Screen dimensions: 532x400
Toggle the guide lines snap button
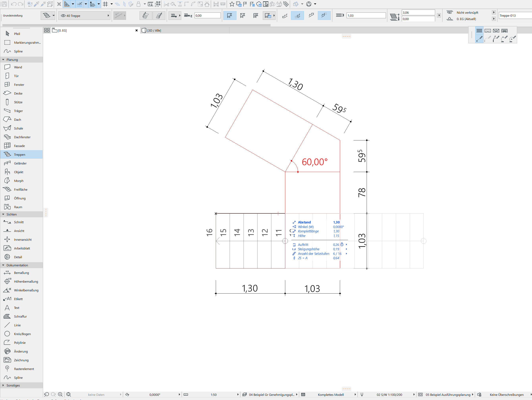point(67,4)
